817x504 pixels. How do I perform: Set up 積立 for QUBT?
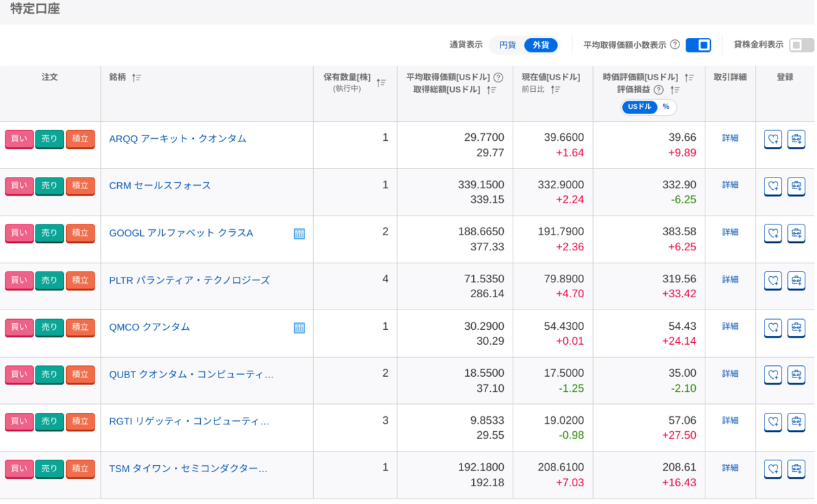tap(80, 375)
